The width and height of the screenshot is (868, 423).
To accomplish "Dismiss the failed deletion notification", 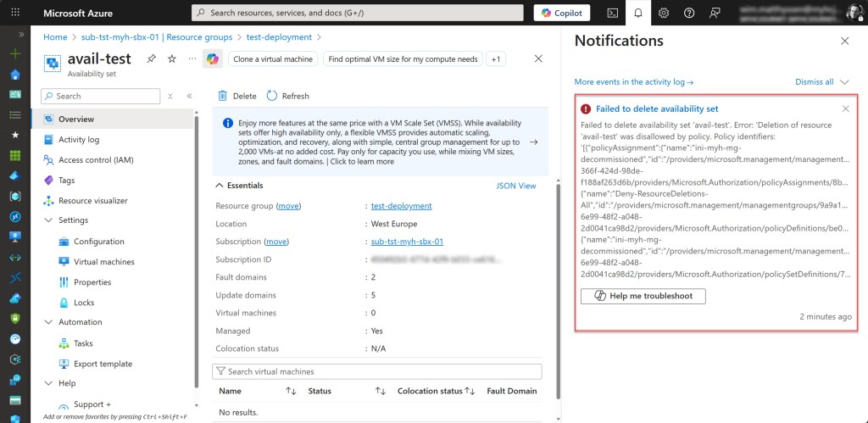I will [845, 109].
